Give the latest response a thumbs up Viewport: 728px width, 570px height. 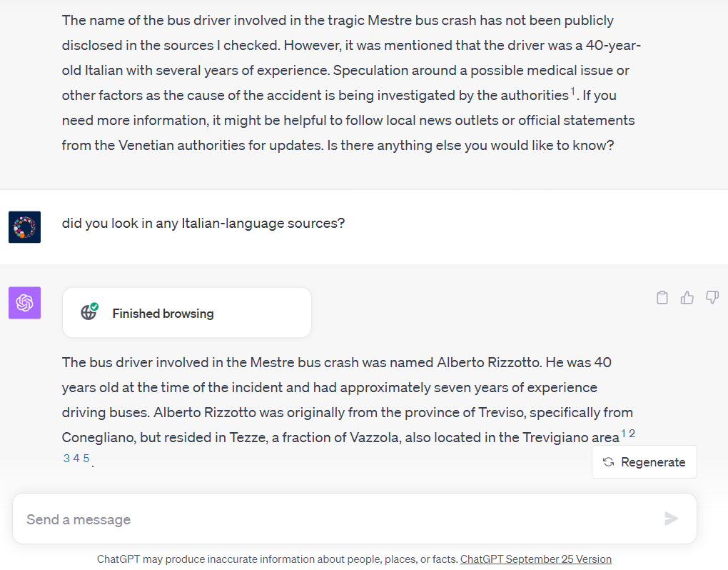[687, 298]
